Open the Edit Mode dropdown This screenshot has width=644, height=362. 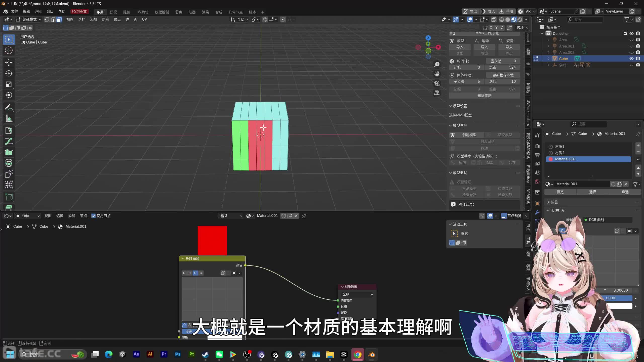(x=29, y=20)
